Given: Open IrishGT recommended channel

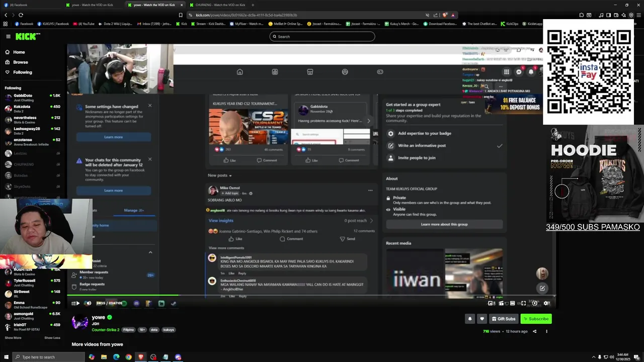Looking at the screenshot, I should (x=33, y=326).
